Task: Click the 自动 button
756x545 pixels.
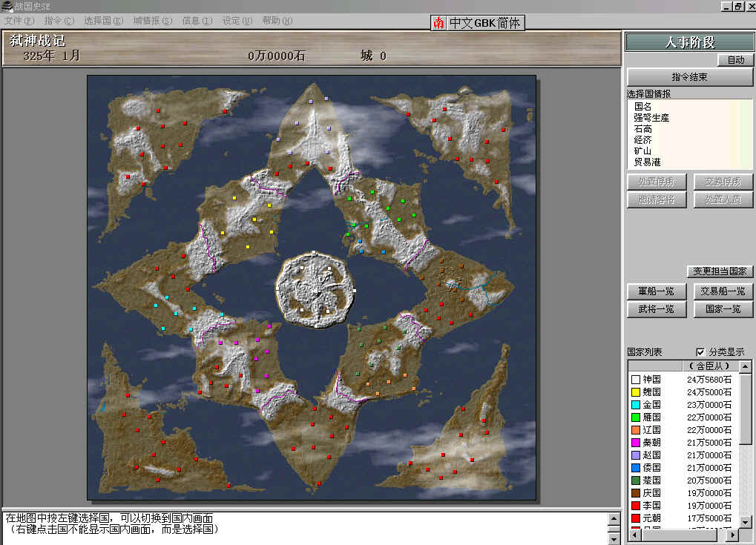Action: click(x=735, y=60)
